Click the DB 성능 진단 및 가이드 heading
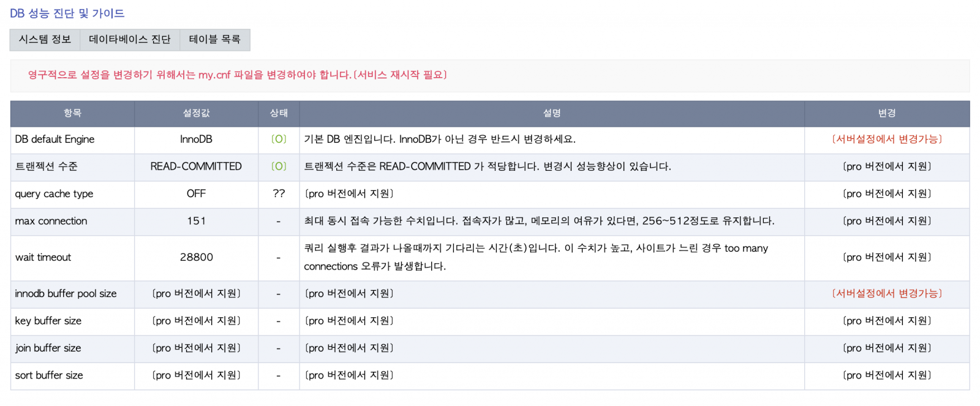This screenshot has width=980, height=406. [x=67, y=13]
